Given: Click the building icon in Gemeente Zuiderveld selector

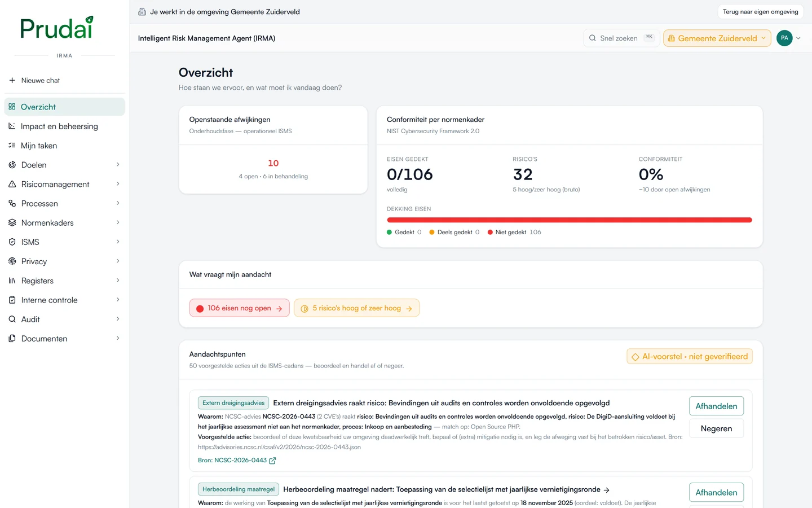Looking at the screenshot, I should [x=672, y=38].
